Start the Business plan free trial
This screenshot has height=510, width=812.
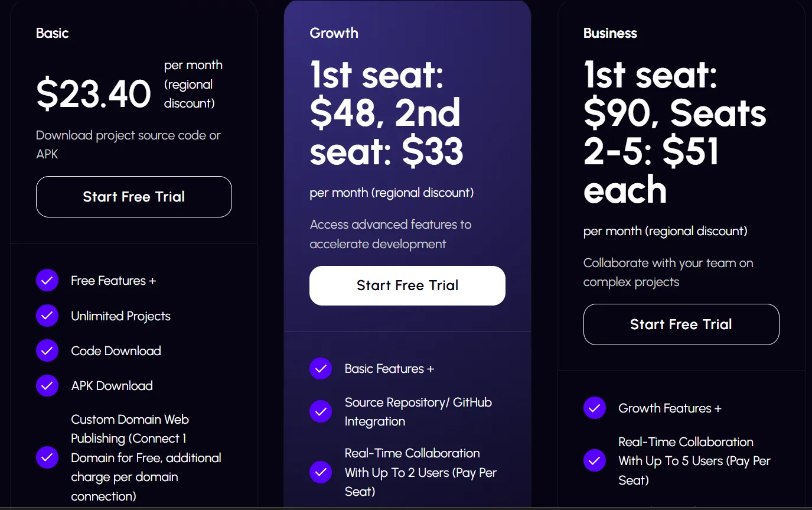coord(681,324)
